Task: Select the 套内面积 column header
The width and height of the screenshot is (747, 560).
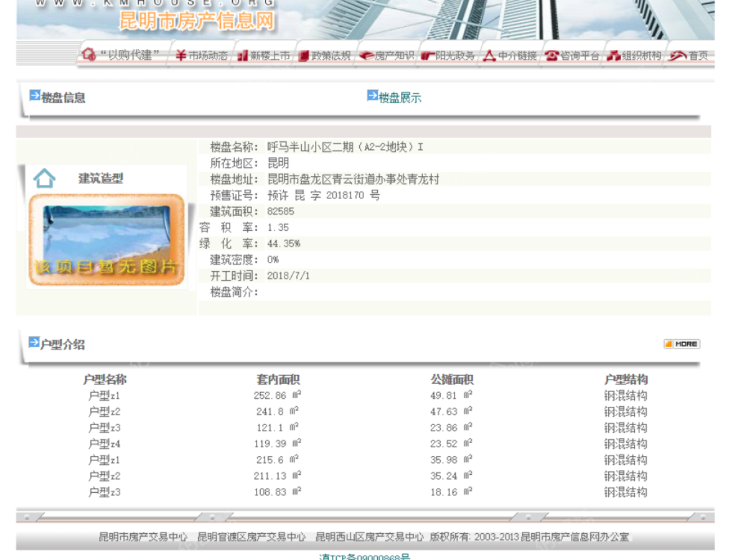Action: pyautogui.click(x=278, y=380)
